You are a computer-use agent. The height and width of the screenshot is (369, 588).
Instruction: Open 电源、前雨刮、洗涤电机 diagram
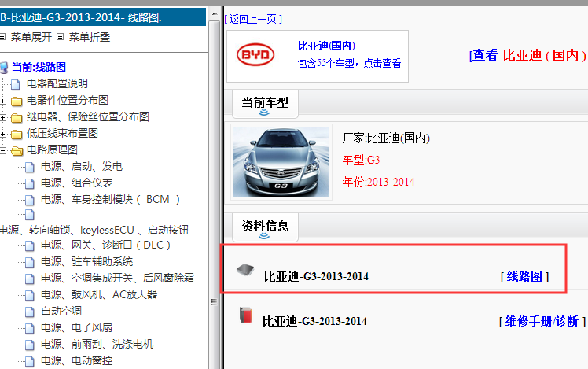tap(97, 345)
